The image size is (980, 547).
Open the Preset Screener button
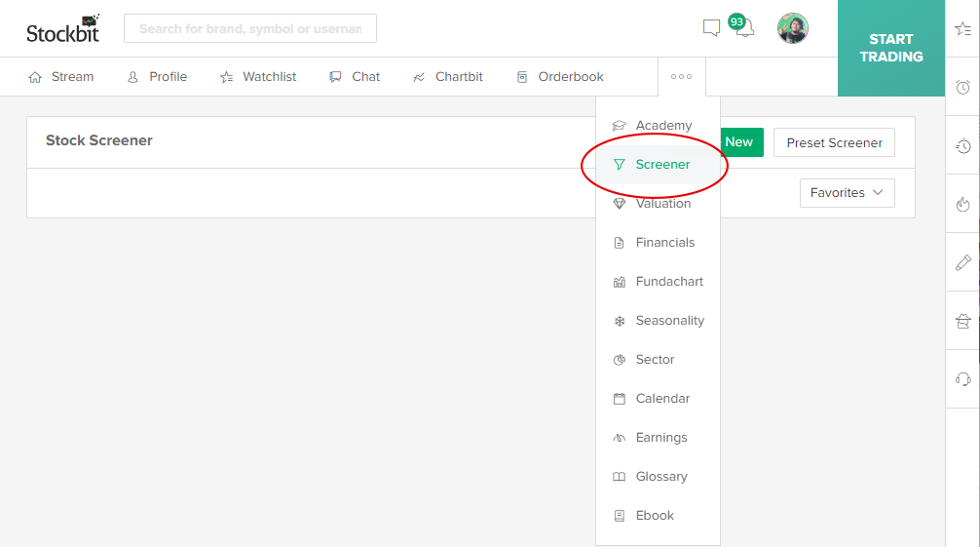point(835,142)
